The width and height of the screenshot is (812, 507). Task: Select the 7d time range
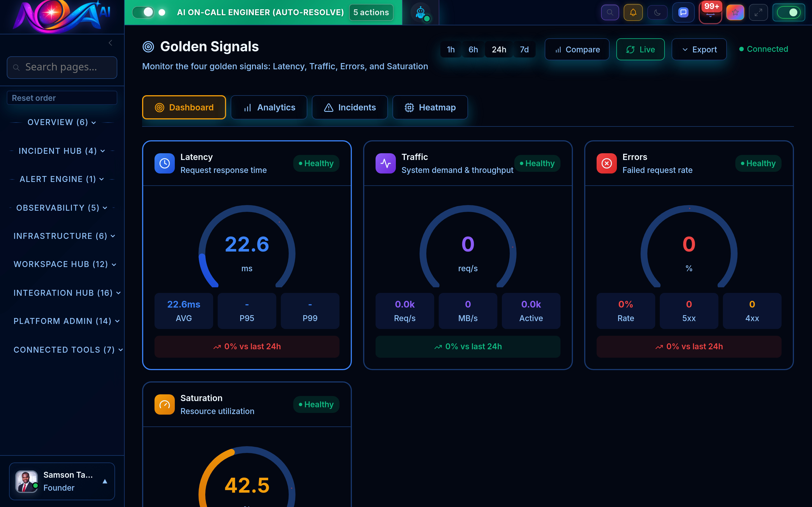coord(524,49)
